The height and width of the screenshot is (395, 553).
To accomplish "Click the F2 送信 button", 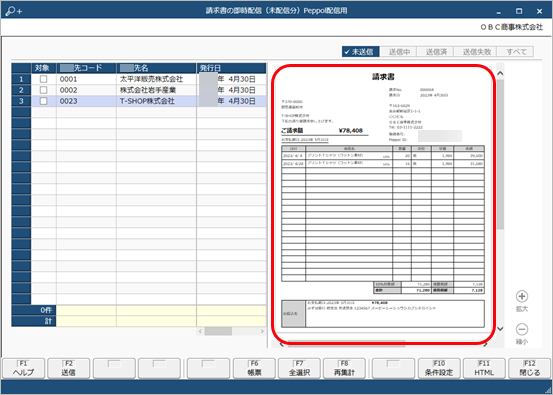I will (69, 368).
